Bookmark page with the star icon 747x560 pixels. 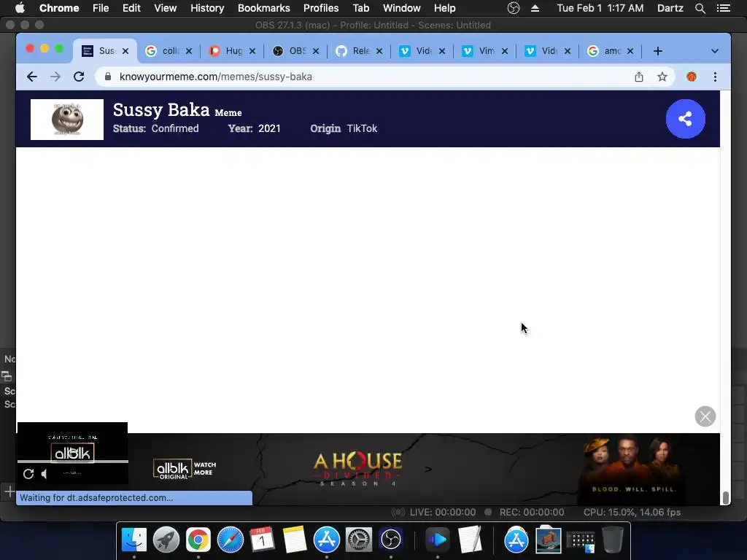(x=662, y=77)
